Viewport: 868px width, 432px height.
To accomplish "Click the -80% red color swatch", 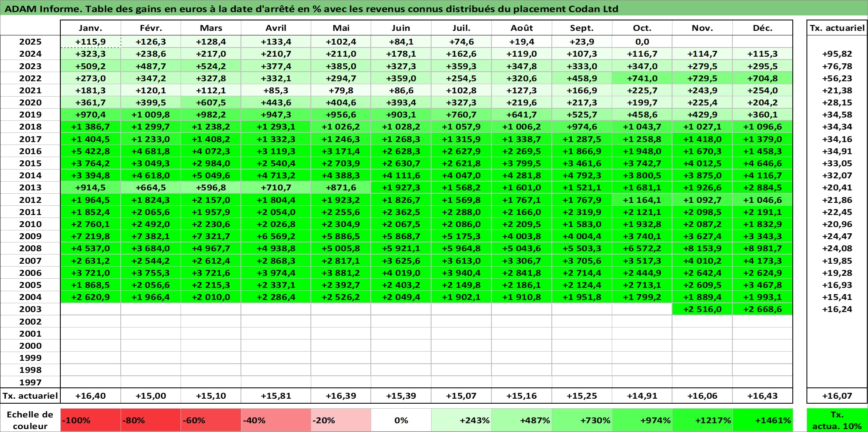I will point(151,420).
